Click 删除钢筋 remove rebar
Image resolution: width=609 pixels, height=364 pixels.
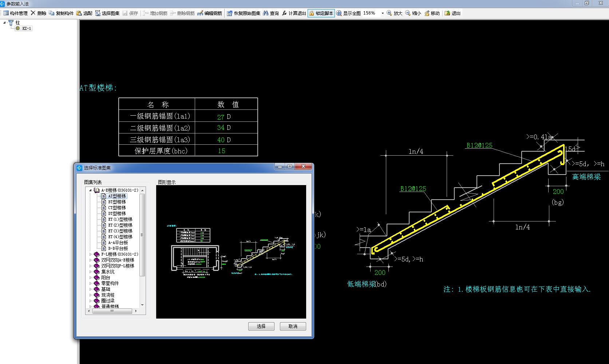tap(182, 13)
